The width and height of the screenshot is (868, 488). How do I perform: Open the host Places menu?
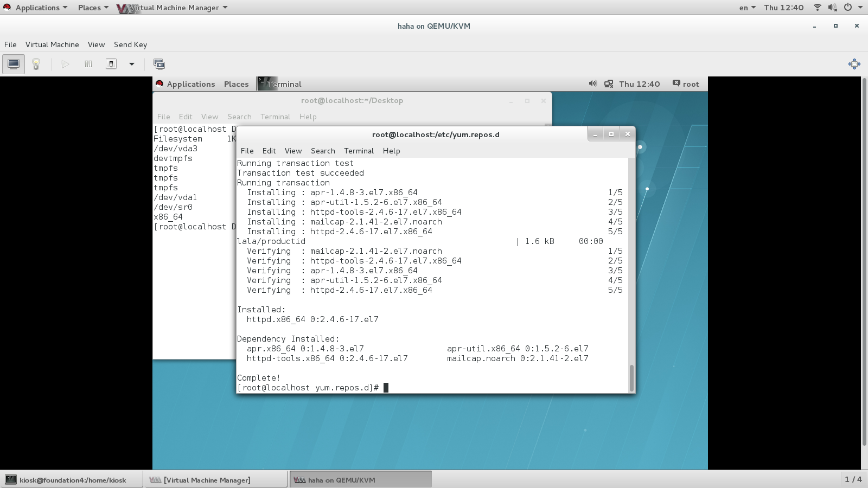93,8
